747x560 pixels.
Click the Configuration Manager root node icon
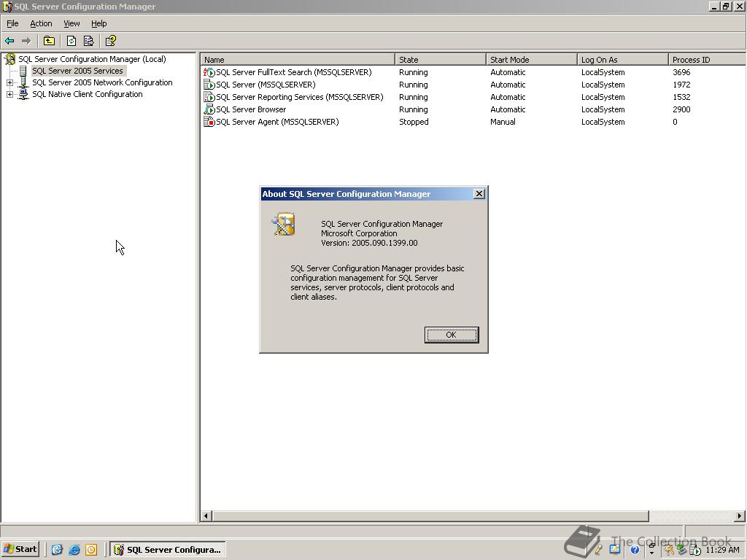tap(10, 59)
